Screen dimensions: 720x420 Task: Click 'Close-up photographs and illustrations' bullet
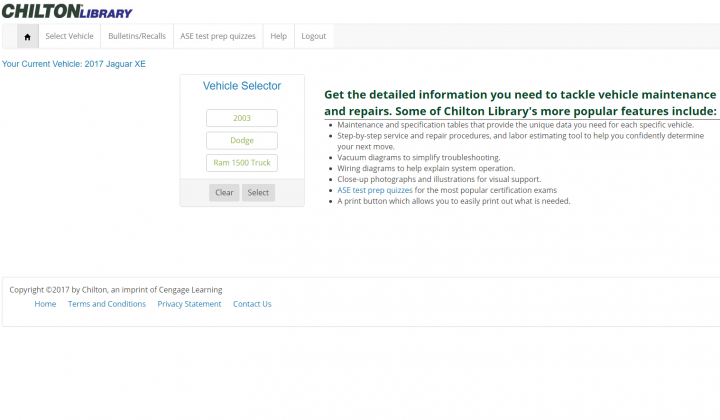point(439,179)
